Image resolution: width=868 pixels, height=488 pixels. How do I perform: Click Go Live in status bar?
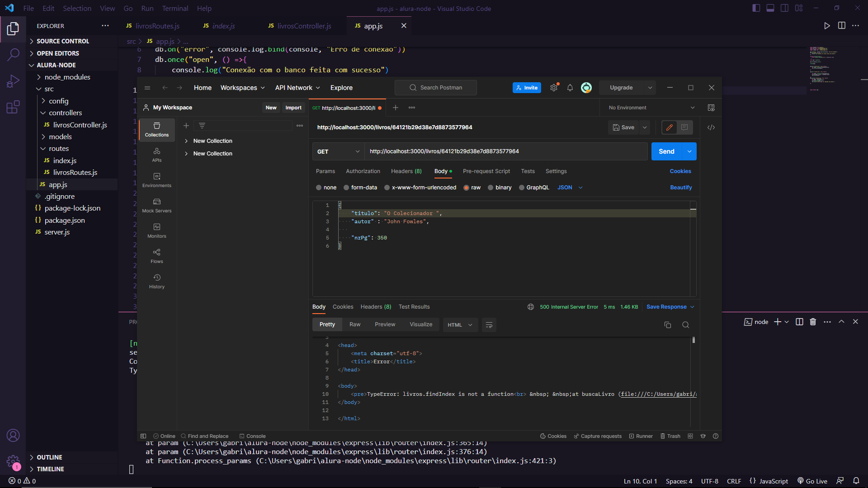[x=812, y=481]
